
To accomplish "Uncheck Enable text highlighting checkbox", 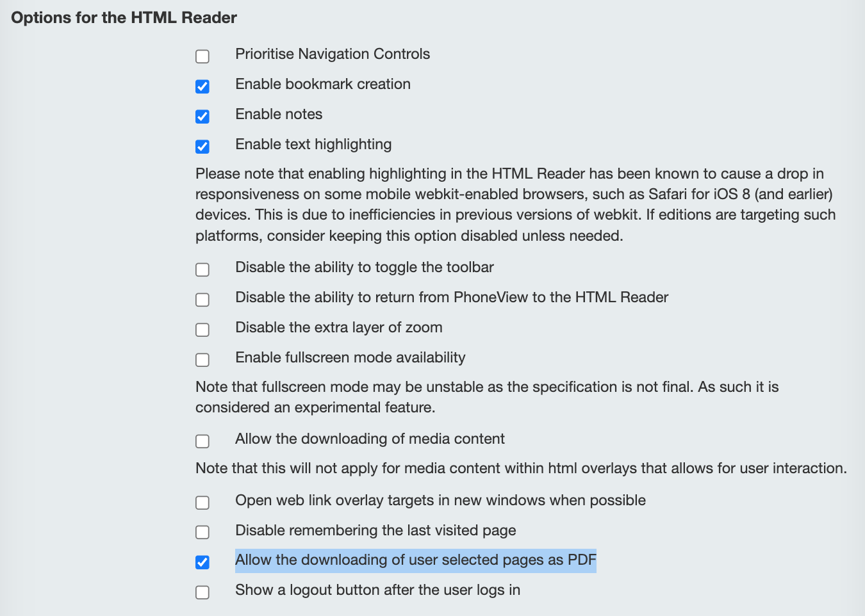I will click(x=202, y=147).
